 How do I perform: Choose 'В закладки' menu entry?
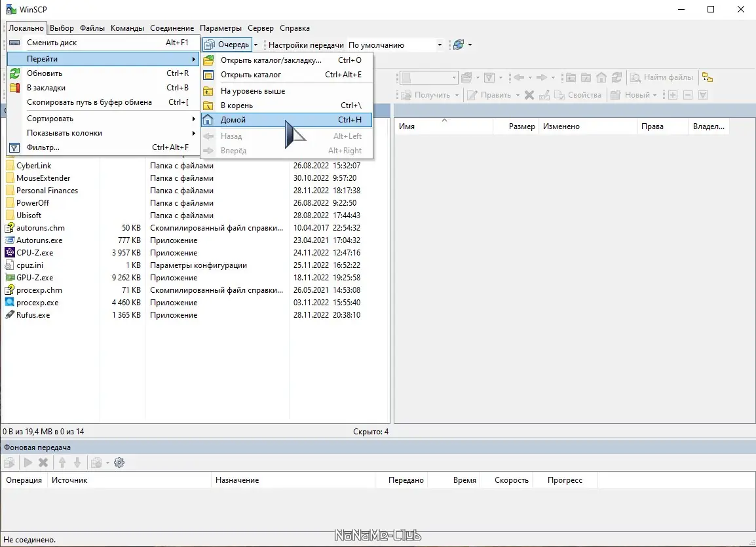click(103, 88)
